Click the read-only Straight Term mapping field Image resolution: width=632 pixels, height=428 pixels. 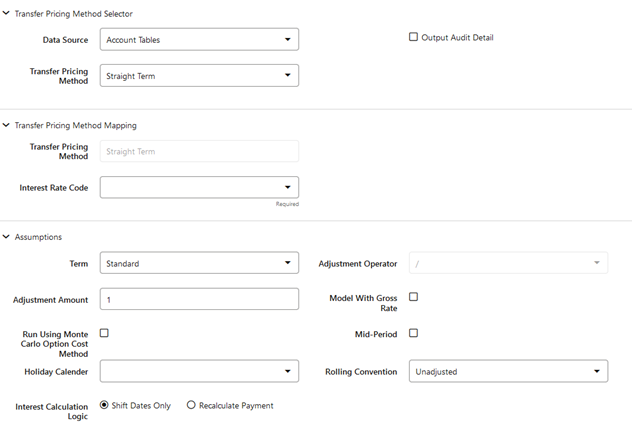coord(199,151)
